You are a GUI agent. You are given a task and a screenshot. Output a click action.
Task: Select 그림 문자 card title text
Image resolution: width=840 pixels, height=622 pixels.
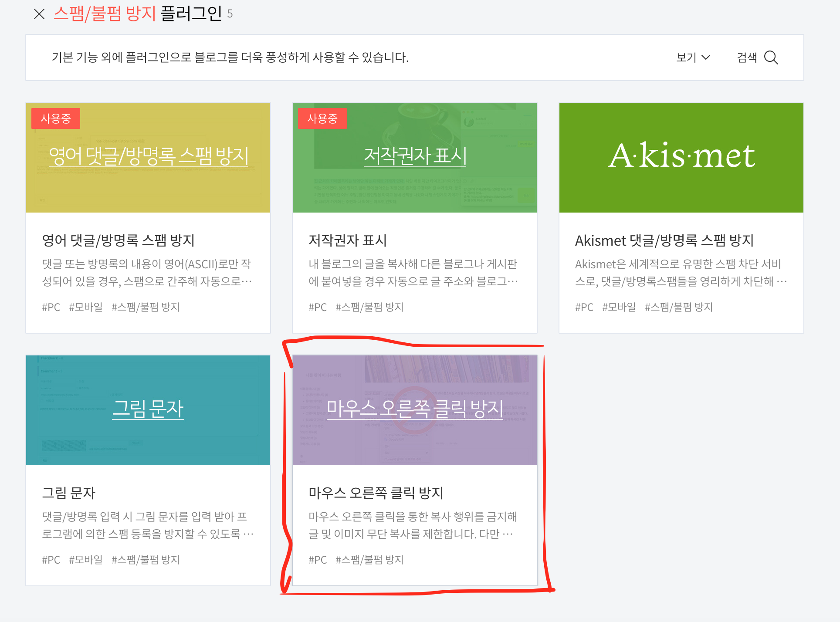[69, 493]
